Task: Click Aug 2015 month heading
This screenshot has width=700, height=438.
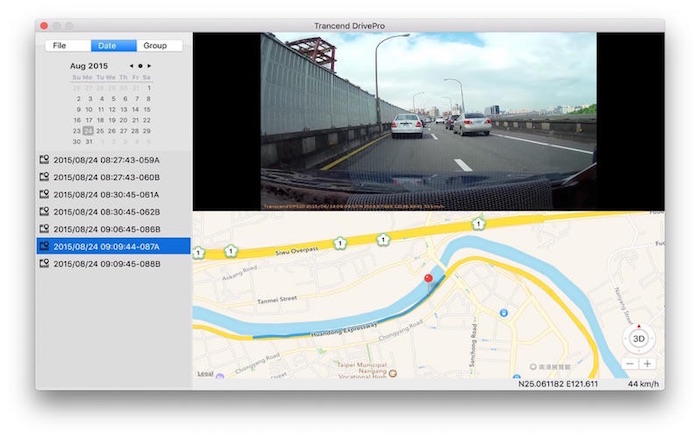Action: [89, 66]
